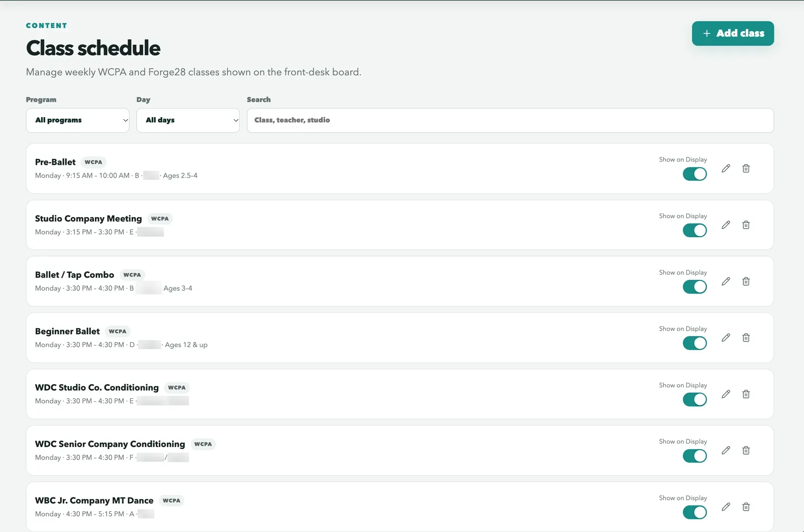This screenshot has width=804, height=532.
Task: Select the WDC Senior Company Conditioning title
Action: click(x=110, y=444)
